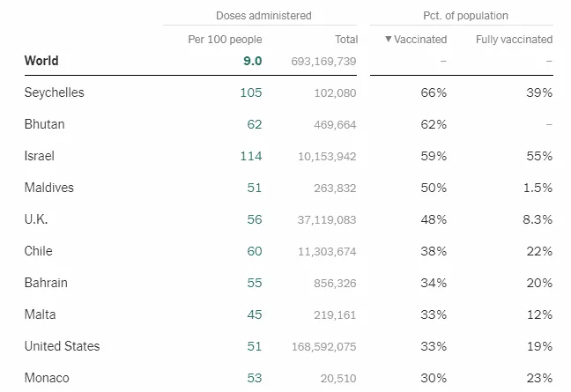This screenshot has height=392, width=571.
Task: Click the Doses administered group header
Action: (263, 16)
